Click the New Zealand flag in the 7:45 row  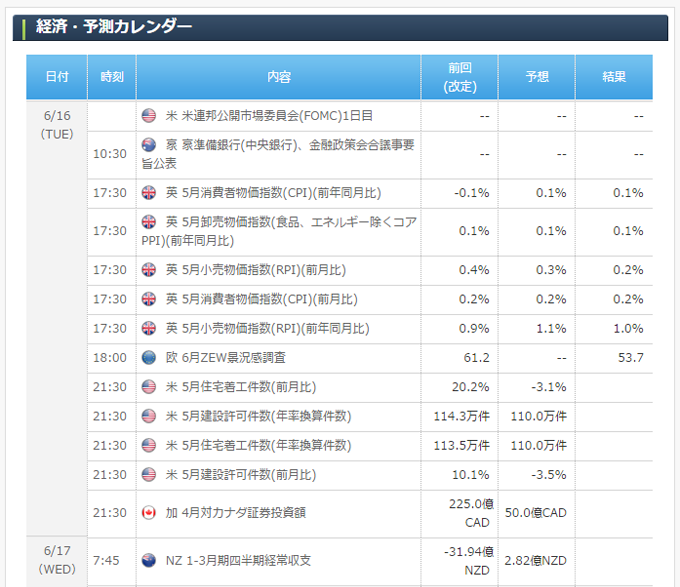coord(150,560)
